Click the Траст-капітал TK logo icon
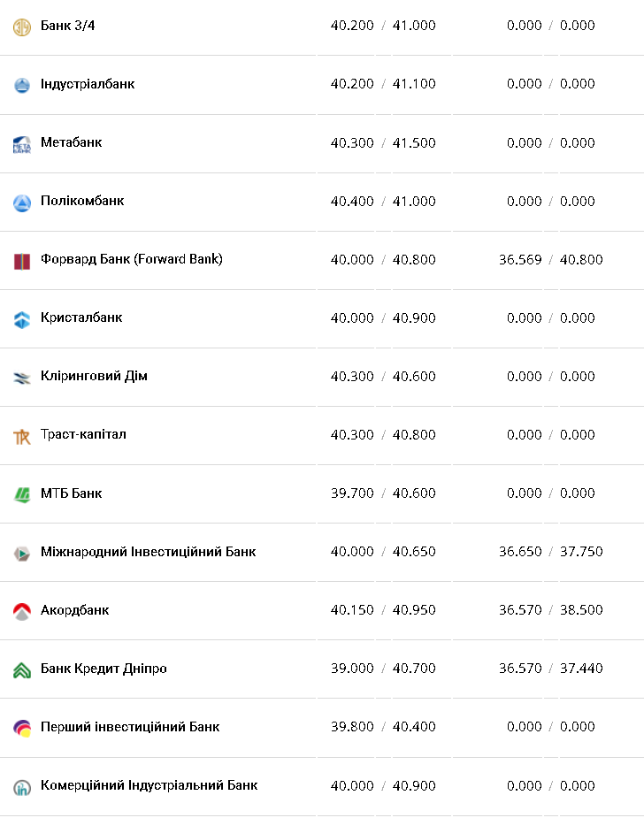The height and width of the screenshot is (818, 644). tap(22, 436)
